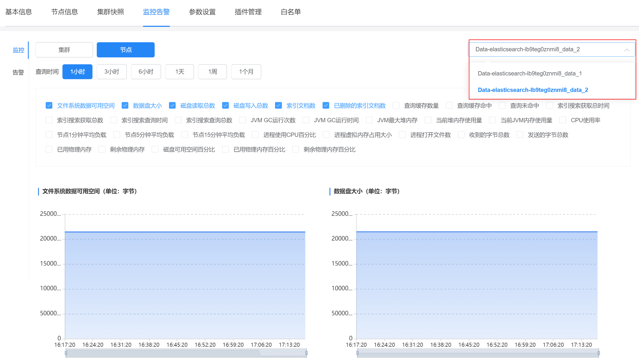This screenshot has height=364, width=639.
Task: Click left zoom handle under first chart
Action: pyautogui.click(x=66, y=353)
